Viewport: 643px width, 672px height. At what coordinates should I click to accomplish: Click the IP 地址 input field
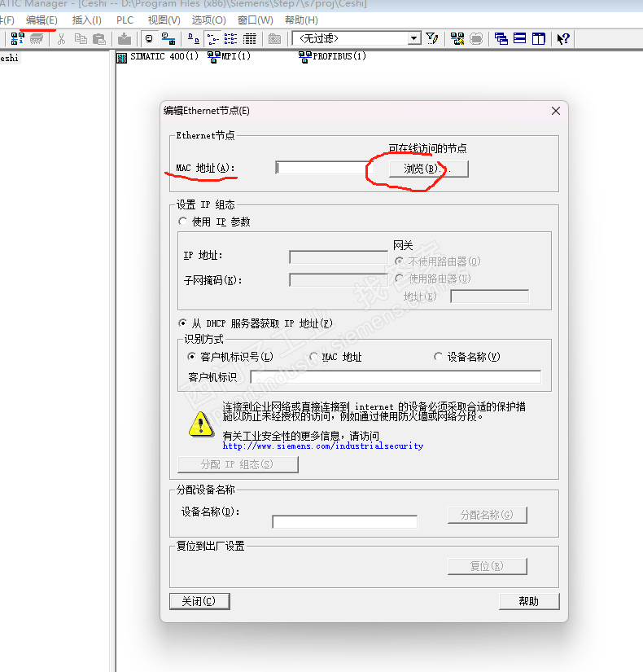339,257
